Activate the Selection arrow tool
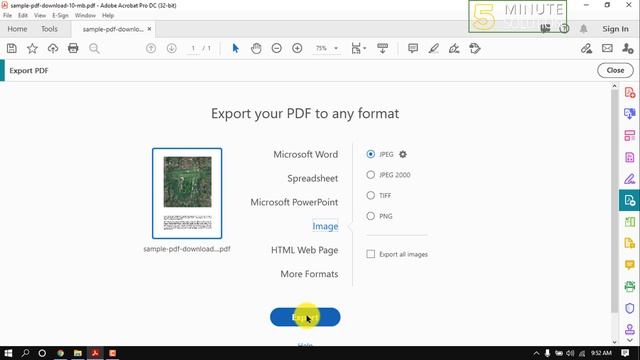 (236, 48)
